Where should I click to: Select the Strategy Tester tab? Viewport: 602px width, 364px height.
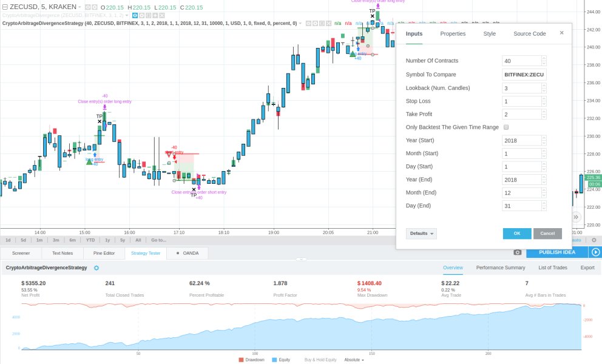(x=146, y=253)
